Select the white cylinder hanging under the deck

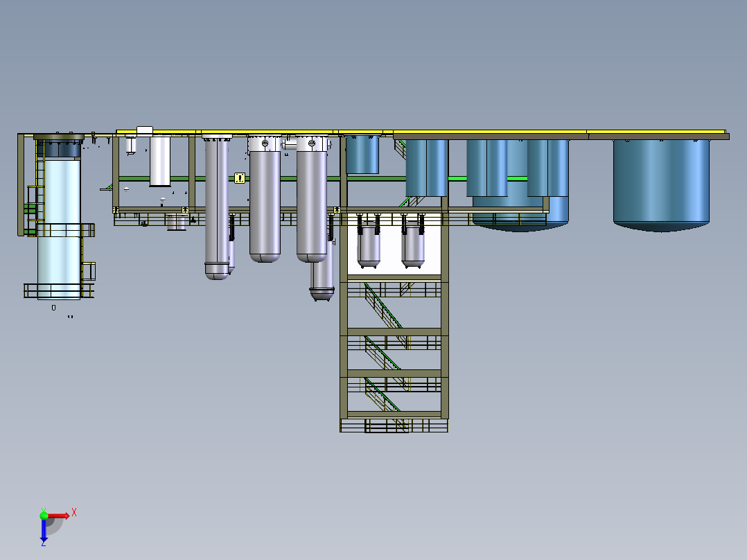(x=160, y=161)
